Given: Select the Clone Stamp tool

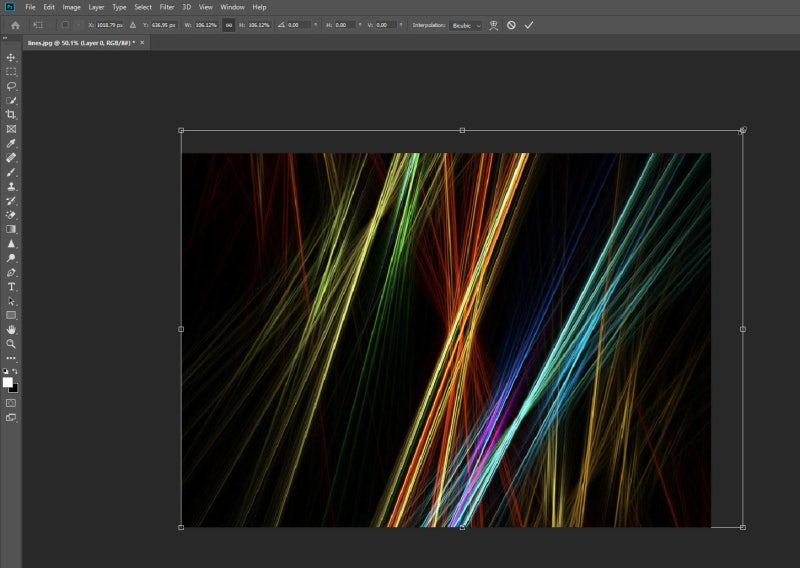Looking at the screenshot, I should point(11,186).
